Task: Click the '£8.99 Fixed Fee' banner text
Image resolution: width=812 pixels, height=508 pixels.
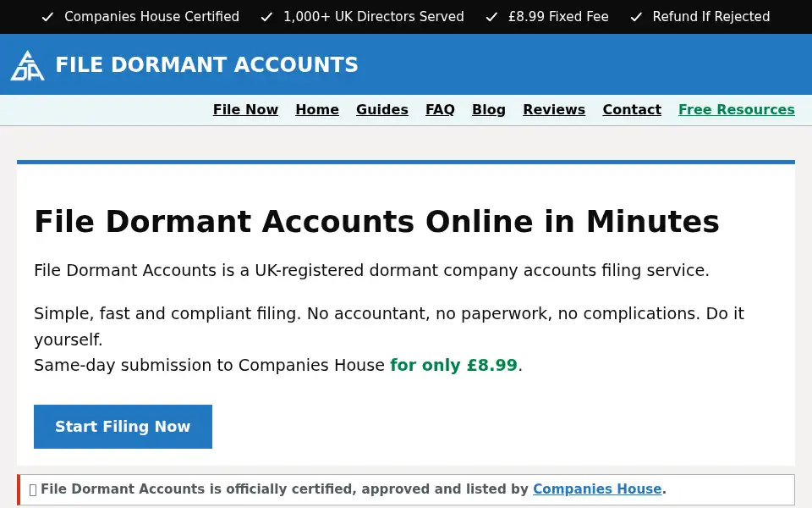Action: (x=558, y=17)
